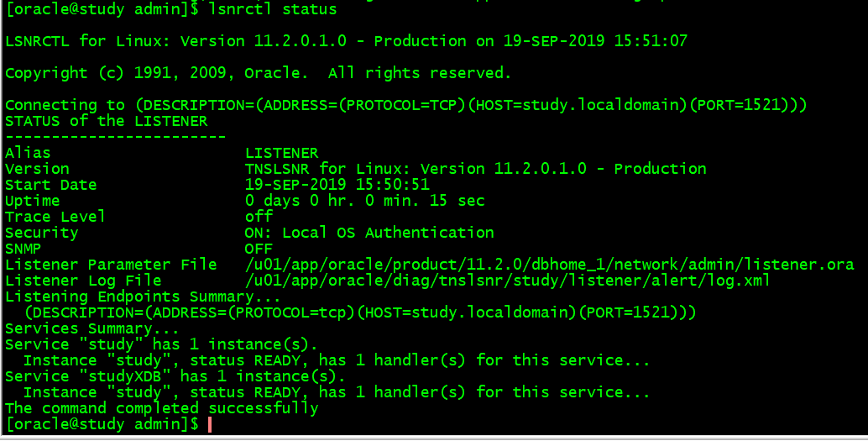Viewport: 868px width, 441px height.
Task: Click the SNMP 'OFF' value
Action: click(259, 249)
